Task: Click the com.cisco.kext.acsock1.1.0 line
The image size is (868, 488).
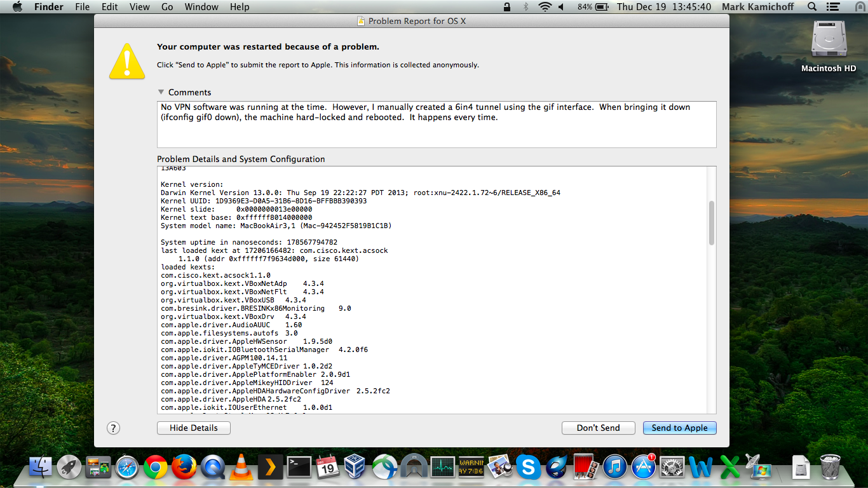Action: [215, 275]
